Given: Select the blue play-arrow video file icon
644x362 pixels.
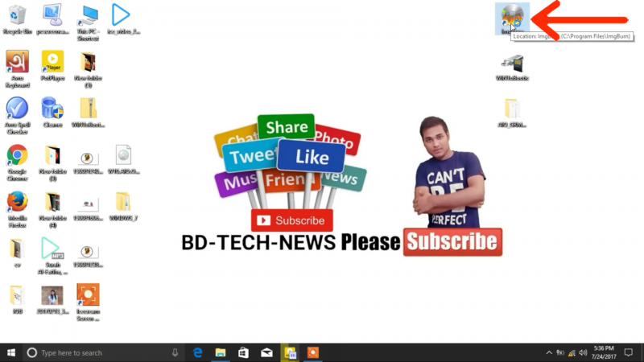Looking at the screenshot, I should (122, 19).
